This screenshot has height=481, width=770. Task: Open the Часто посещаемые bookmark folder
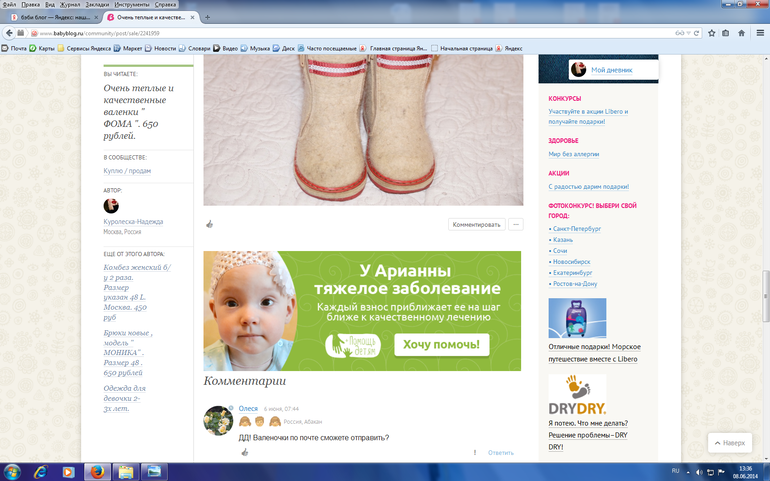tap(327, 48)
